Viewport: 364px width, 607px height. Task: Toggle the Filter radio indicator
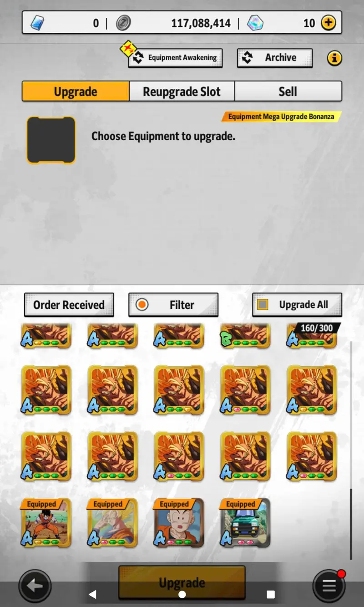[142, 305]
